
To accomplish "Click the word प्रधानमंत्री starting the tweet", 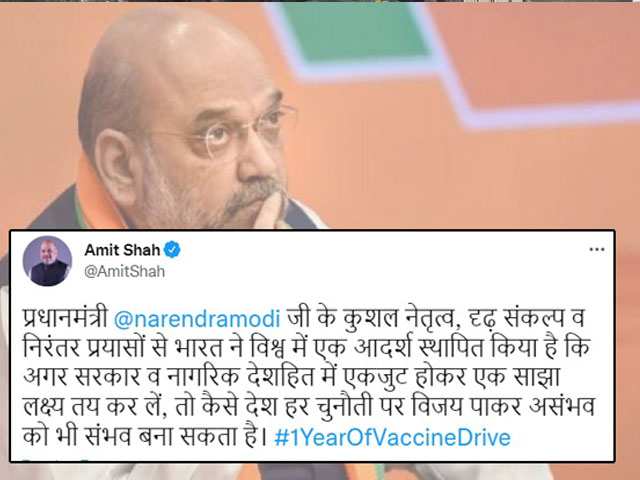I will [65, 318].
